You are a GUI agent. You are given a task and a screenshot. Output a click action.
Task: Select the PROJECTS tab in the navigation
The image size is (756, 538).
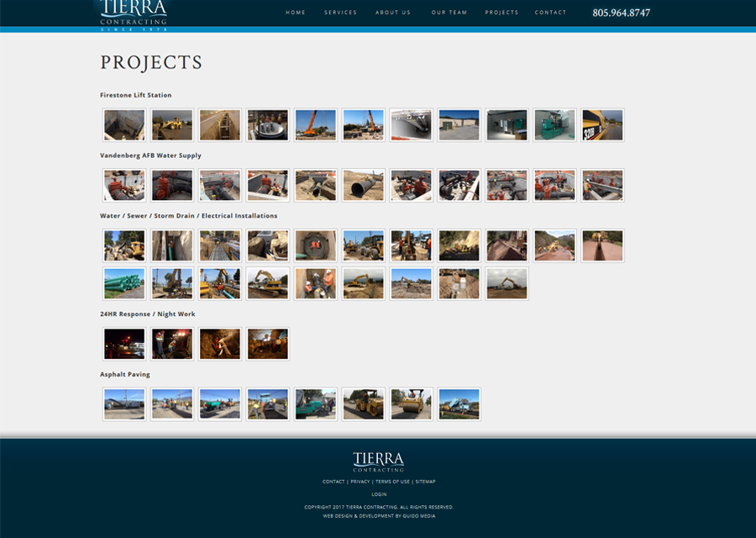pyautogui.click(x=502, y=12)
